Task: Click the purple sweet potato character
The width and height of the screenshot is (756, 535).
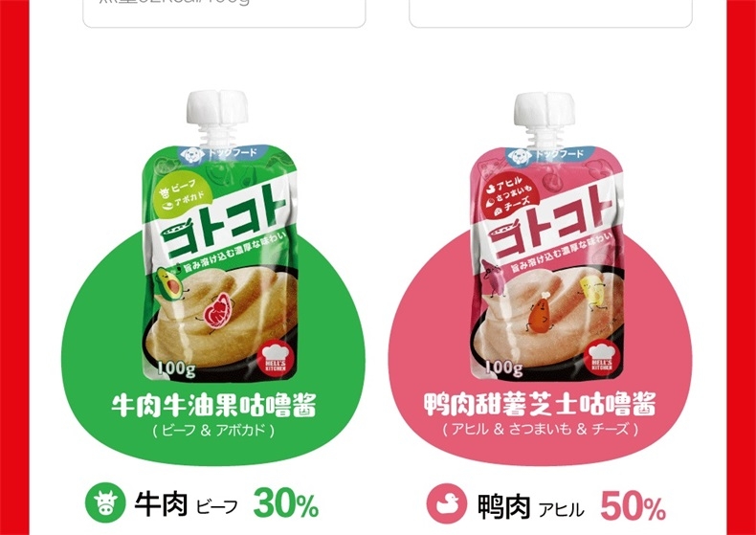Action: click(x=493, y=277)
